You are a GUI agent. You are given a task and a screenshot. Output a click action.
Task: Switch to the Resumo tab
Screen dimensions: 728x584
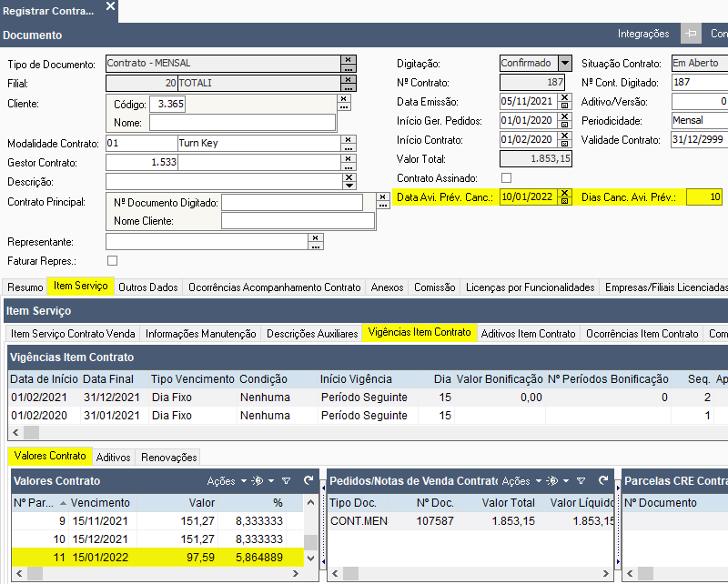[x=25, y=287]
